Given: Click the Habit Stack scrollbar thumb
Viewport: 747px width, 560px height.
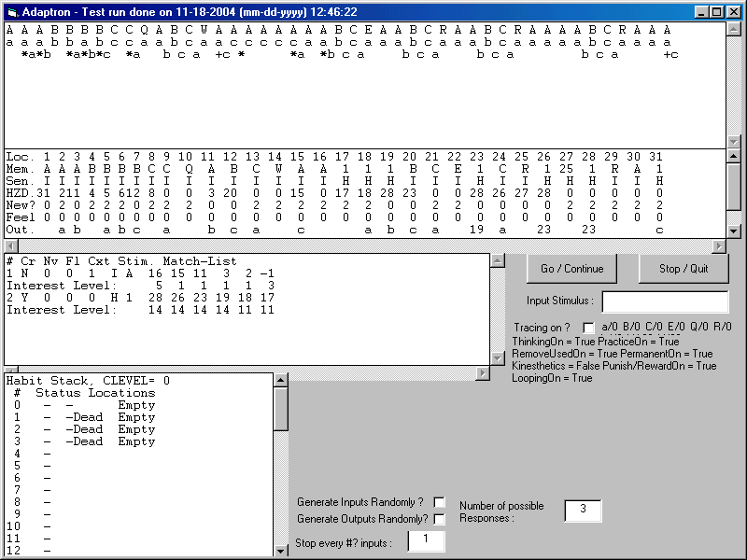Looking at the screenshot, I should tap(281, 409).
